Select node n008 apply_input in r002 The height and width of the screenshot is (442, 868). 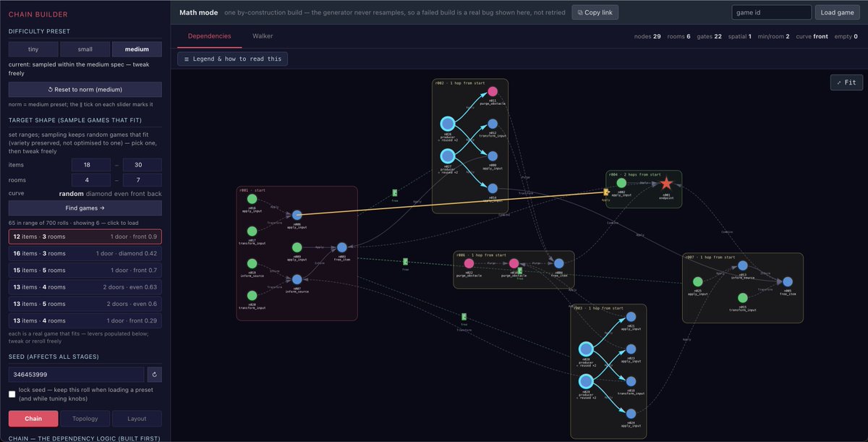point(493,156)
